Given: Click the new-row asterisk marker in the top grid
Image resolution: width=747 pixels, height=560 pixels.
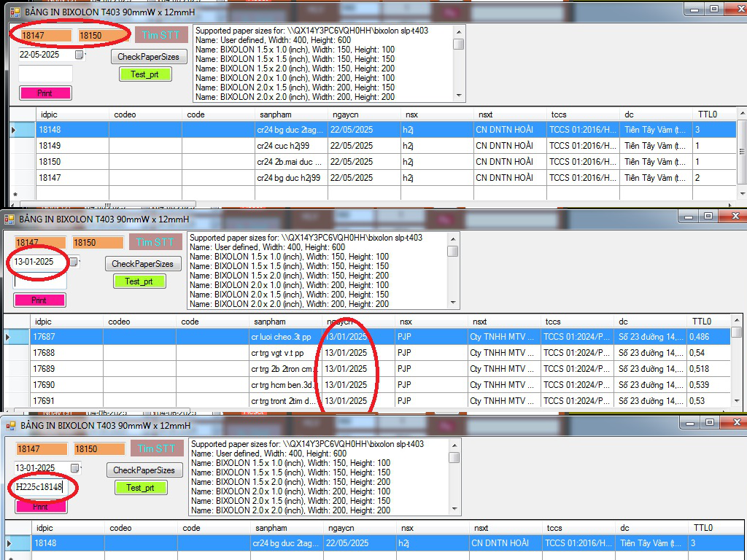Looking at the screenshot, I should pos(15,195).
